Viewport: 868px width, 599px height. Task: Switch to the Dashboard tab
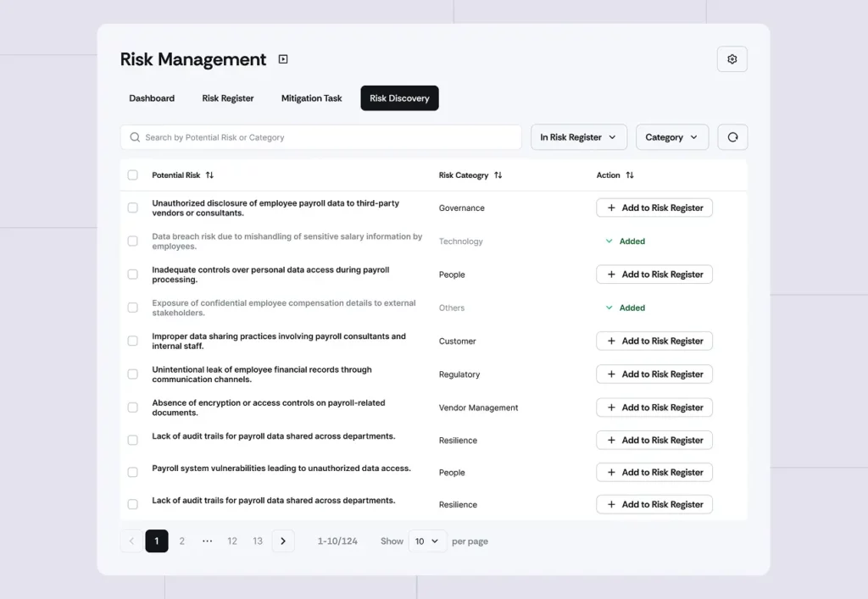point(152,98)
